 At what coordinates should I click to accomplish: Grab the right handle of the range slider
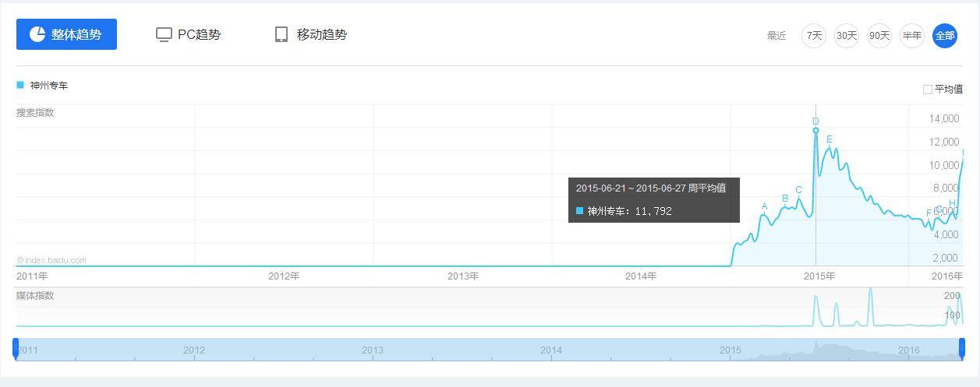point(962,348)
